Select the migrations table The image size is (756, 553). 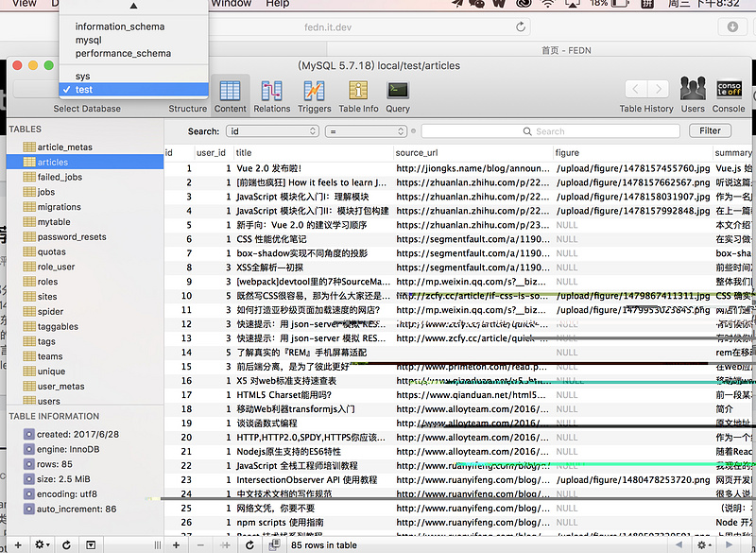(85, 207)
